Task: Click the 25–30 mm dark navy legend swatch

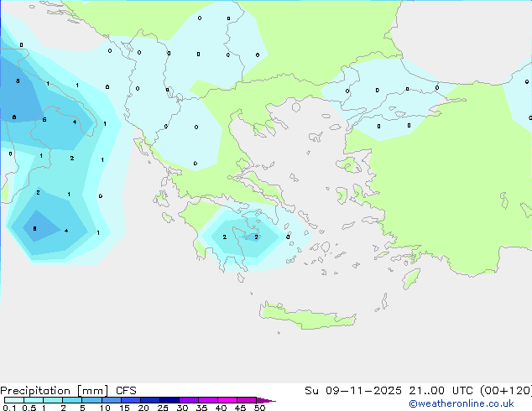Action: tap(170, 400)
